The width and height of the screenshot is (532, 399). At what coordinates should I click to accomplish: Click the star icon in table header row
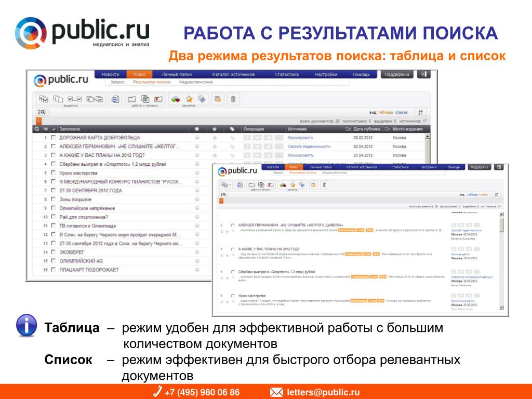[x=215, y=129]
